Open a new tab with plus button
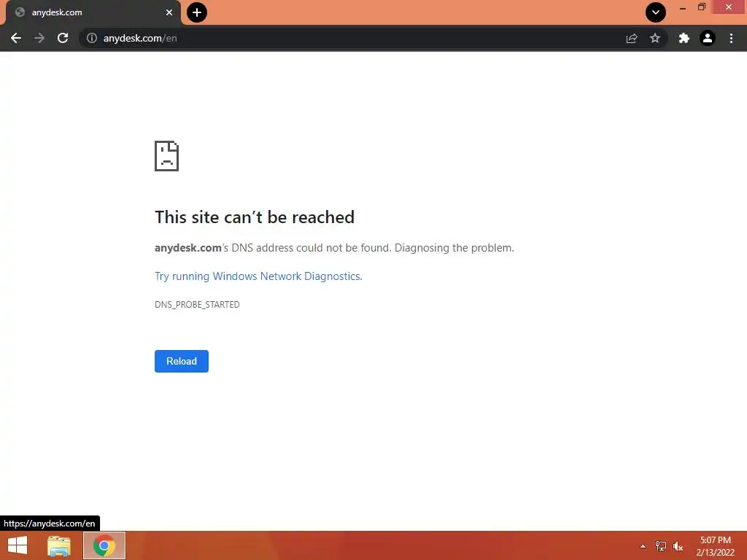This screenshot has height=560, width=747. (197, 12)
